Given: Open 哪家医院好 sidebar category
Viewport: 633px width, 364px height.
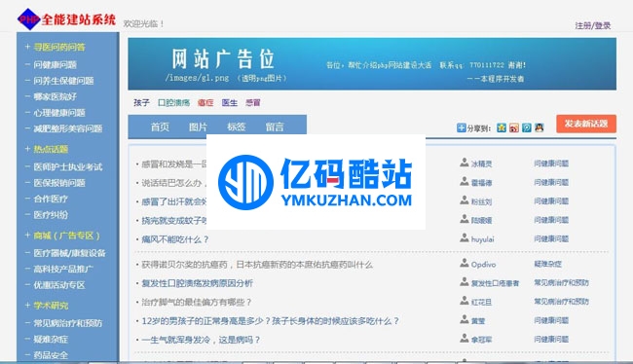Looking at the screenshot, I should (x=55, y=96).
